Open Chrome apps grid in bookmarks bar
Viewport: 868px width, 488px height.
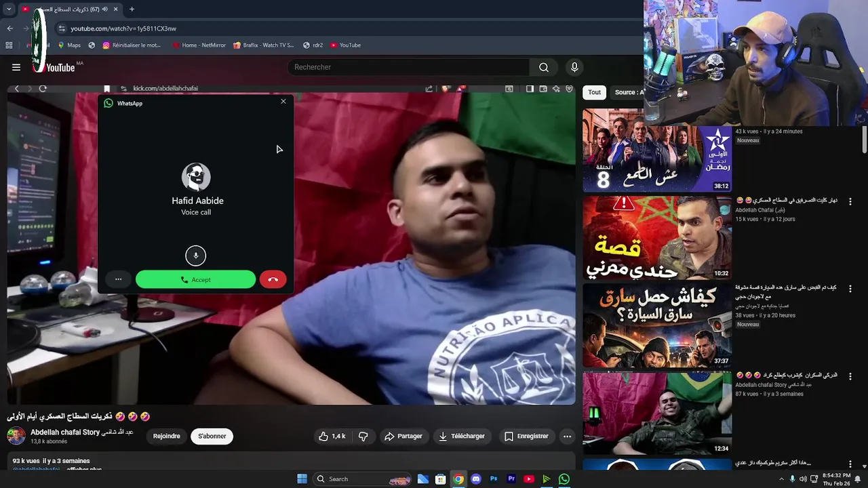tap(9, 45)
